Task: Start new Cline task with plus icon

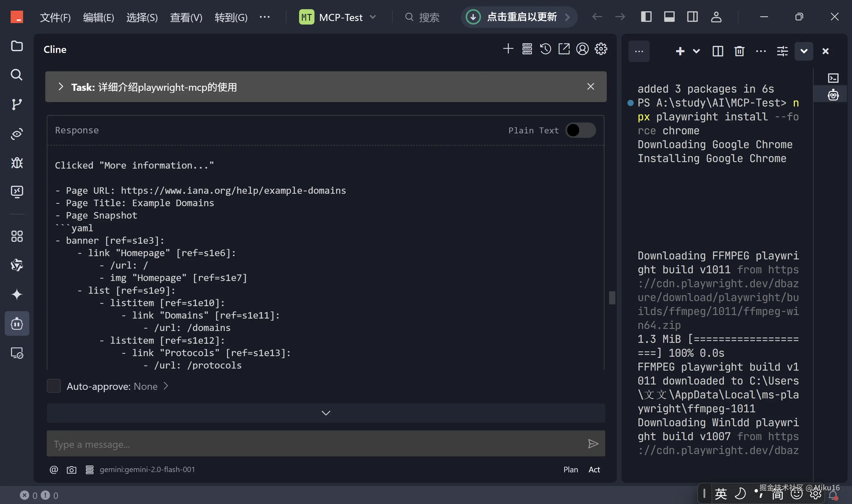Action: coord(508,49)
